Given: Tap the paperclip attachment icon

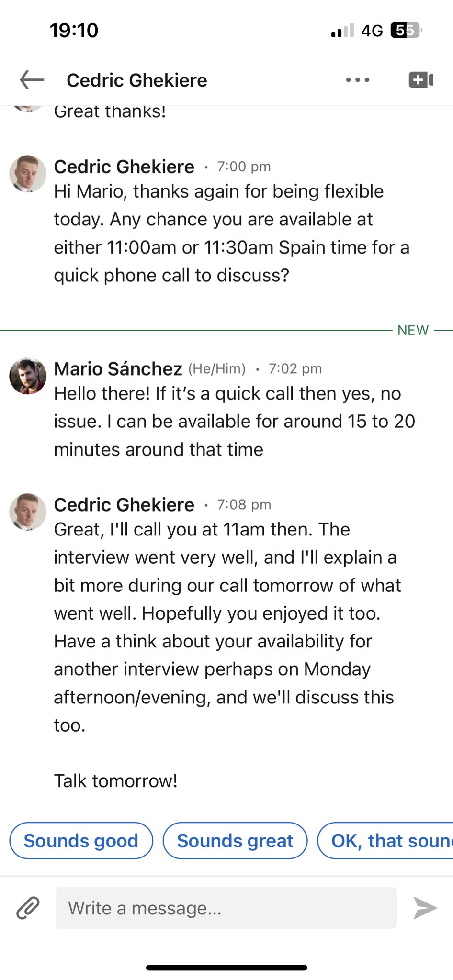Looking at the screenshot, I should point(28,908).
